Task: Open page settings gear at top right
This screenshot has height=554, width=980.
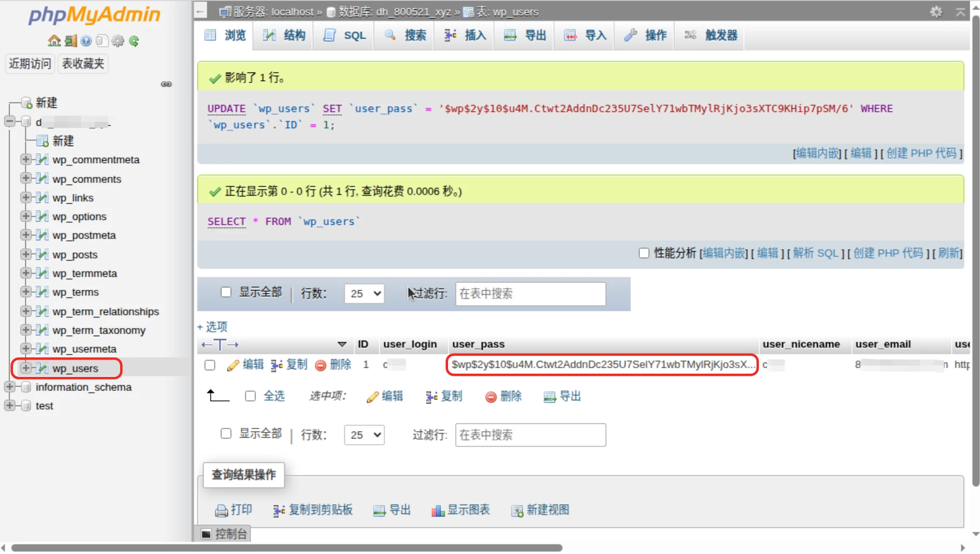Action: pyautogui.click(x=936, y=12)
